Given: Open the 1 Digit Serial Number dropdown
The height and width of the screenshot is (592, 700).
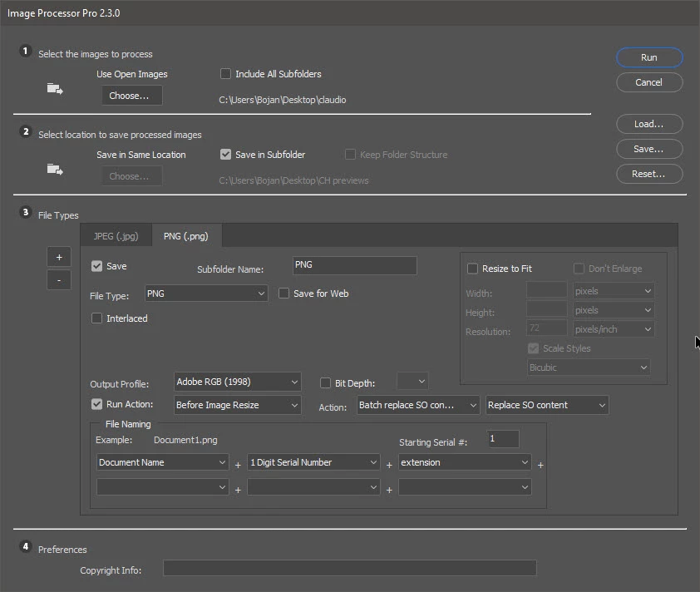Looking at the screenshot, I should pos(313,462).
